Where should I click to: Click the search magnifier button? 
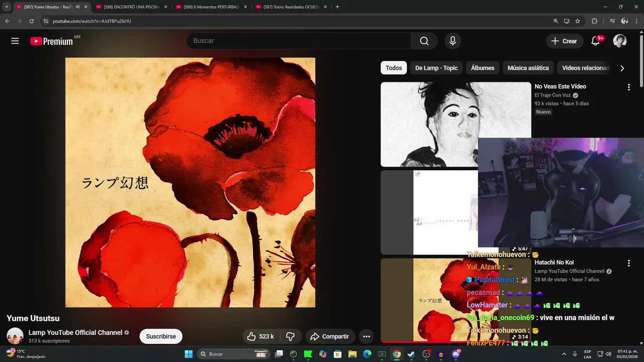coord(424,41)
